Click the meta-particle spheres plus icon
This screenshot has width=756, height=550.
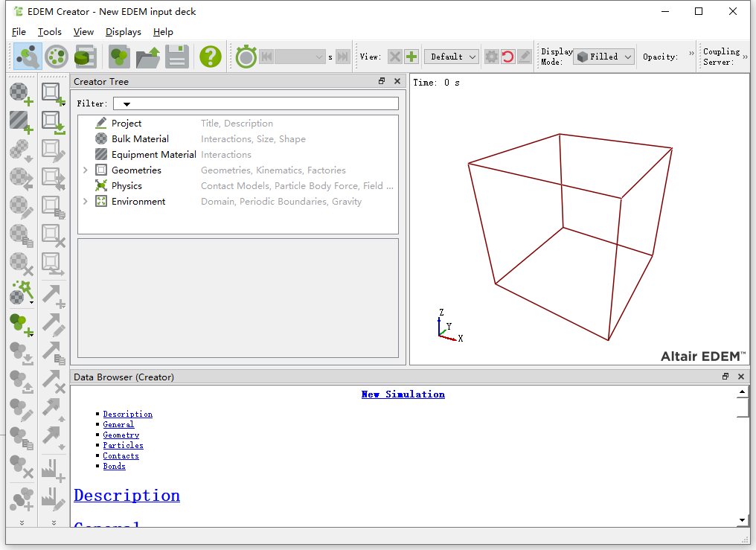(x=22, y=499)
